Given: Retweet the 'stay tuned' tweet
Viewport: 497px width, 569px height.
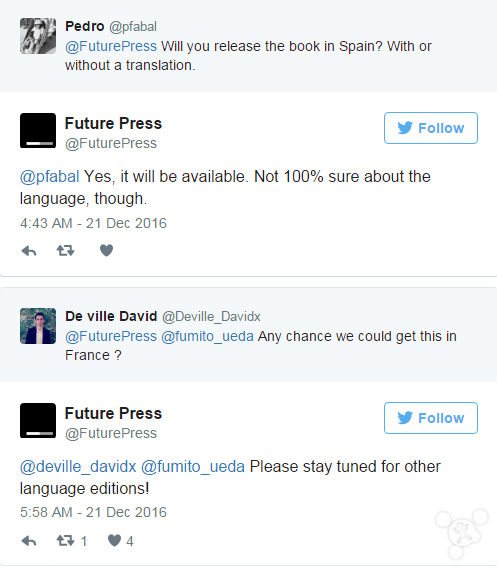Looking at the screenshot, I should 72,541.
